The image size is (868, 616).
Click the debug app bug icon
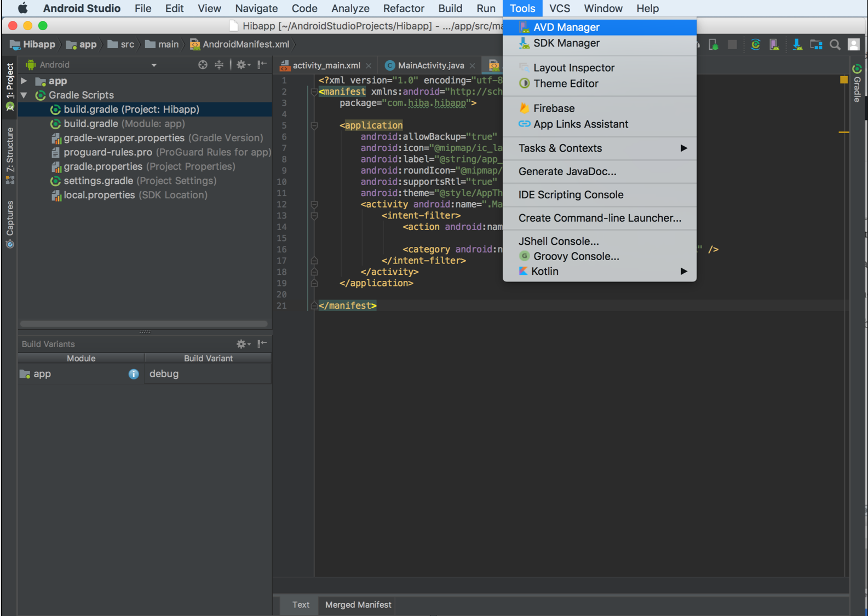(x=713, y=44)
